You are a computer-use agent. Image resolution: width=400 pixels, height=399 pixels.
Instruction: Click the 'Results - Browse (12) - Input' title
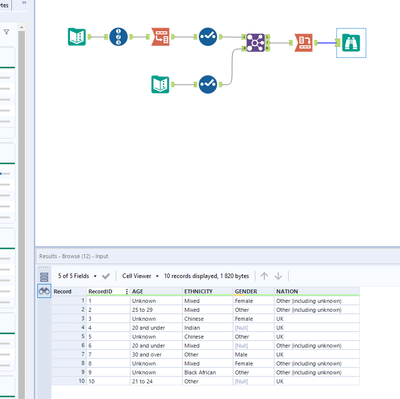[x=74, y=256]
